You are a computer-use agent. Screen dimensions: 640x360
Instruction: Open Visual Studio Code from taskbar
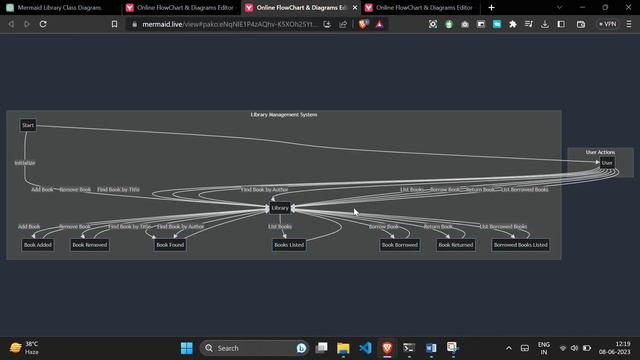(365, 348)
